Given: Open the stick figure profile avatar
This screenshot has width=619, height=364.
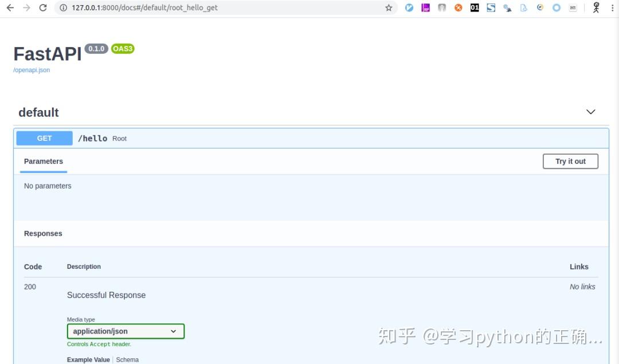Looking at the screenshot, I should (x=596, y=7).
